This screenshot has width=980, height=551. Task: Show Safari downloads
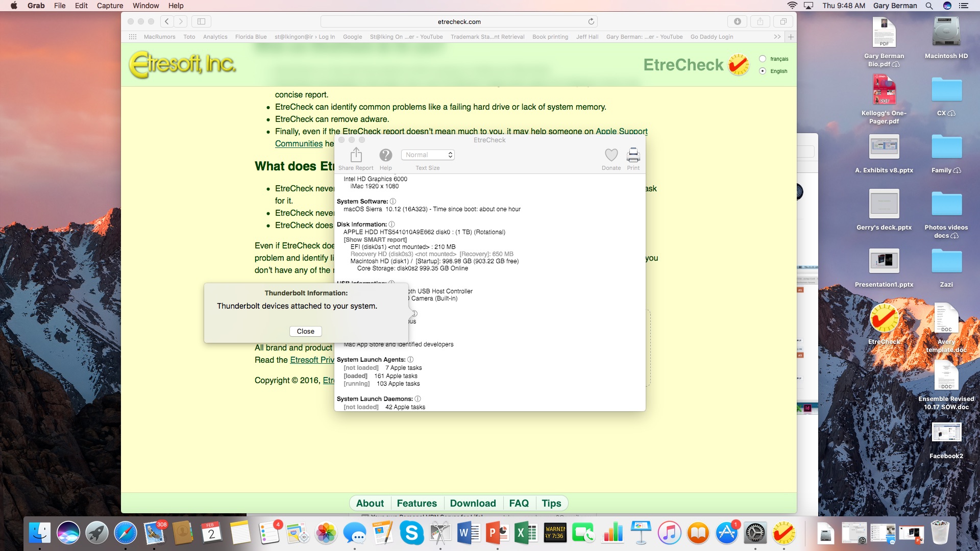tap(738, 21)
